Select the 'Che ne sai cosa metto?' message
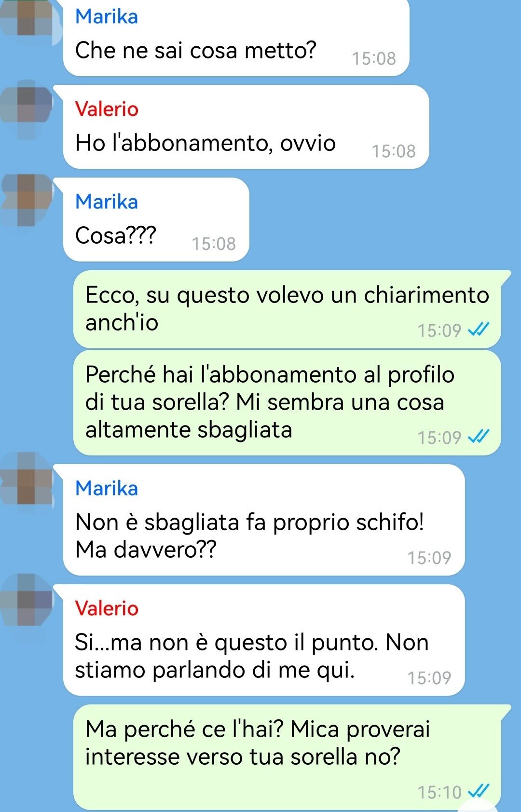Screen dimensions: 521x812 coord(236,38)
